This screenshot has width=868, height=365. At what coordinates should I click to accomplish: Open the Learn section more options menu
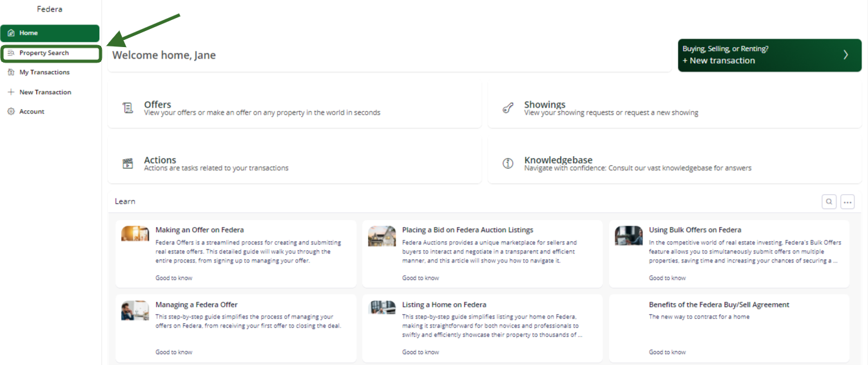click(x=847, y=202)
